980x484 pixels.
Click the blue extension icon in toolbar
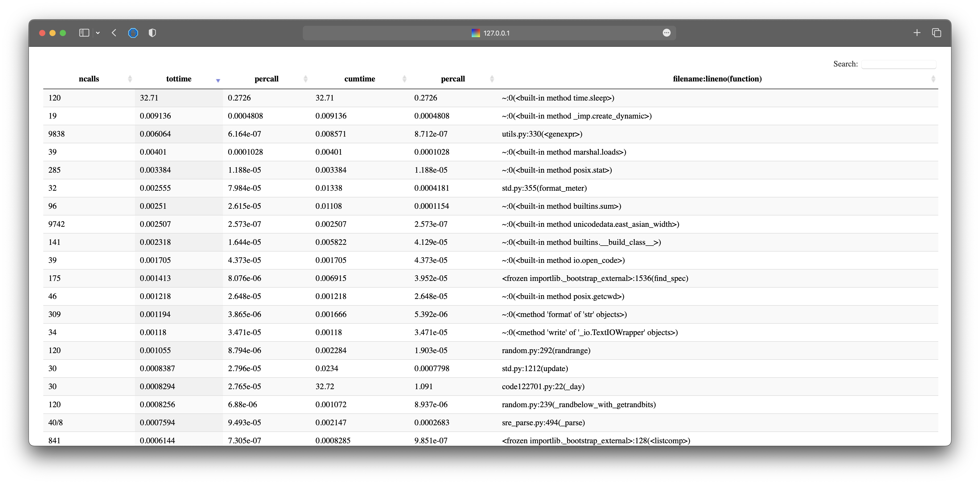tap(133, 33)
